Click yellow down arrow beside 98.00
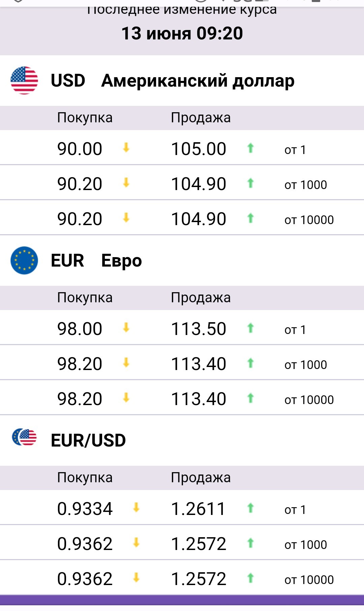Viewport: 364px width, 611px height. [x=126, y=328]
